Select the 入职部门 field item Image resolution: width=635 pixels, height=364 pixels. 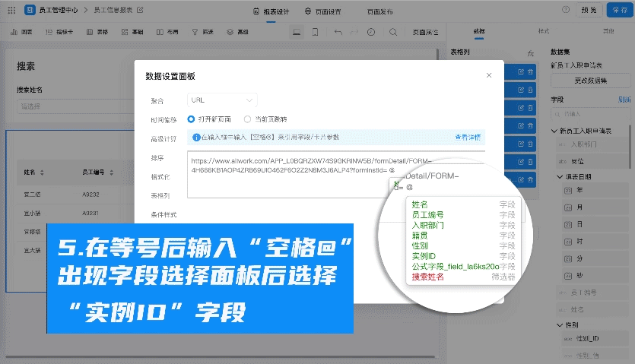click(x=592, y=144)
